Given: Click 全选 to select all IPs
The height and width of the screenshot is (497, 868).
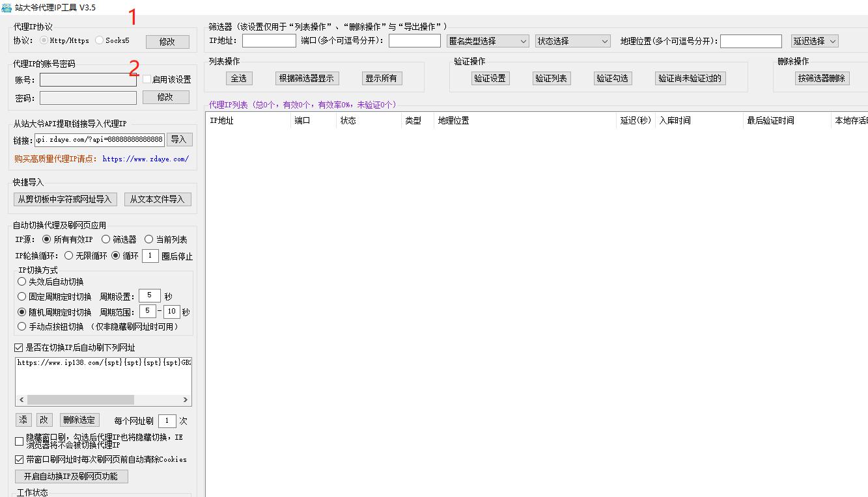Looking at the screenshot, I should tap(238, 77).
